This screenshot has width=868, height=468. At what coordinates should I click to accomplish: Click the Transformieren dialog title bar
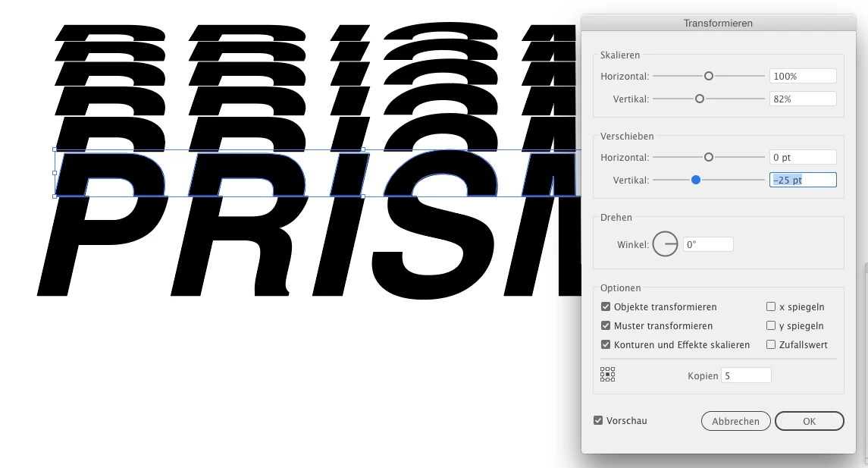coord(718,23)
